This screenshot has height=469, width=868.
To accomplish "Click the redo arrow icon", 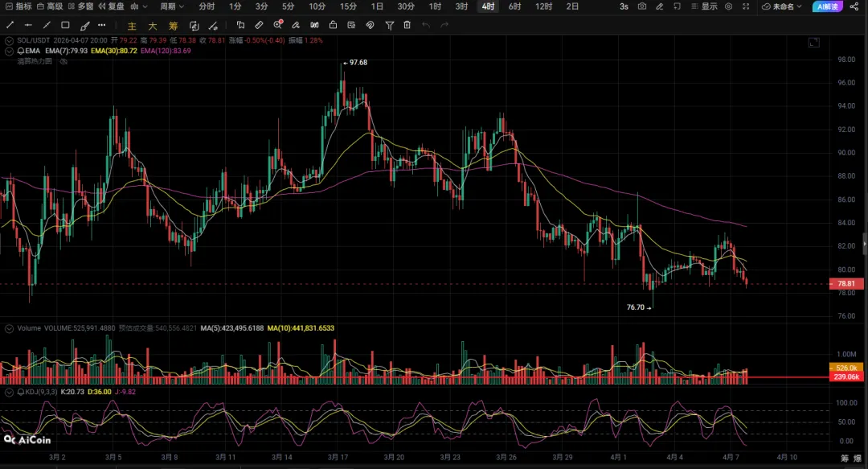I will click(444, 25).
